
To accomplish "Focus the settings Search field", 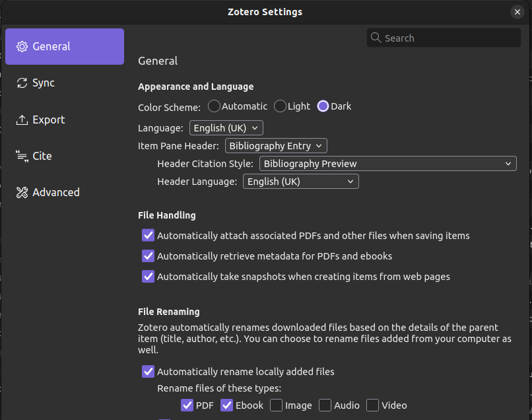I will 449,38.
